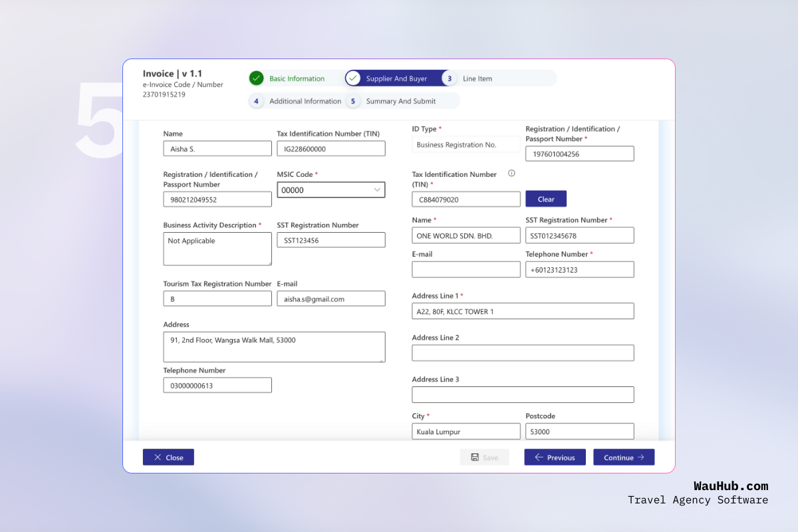Viewport: 798px width, 532px height.
Task: Click the supplier SST field SST123456
Action: click(331, 240)
